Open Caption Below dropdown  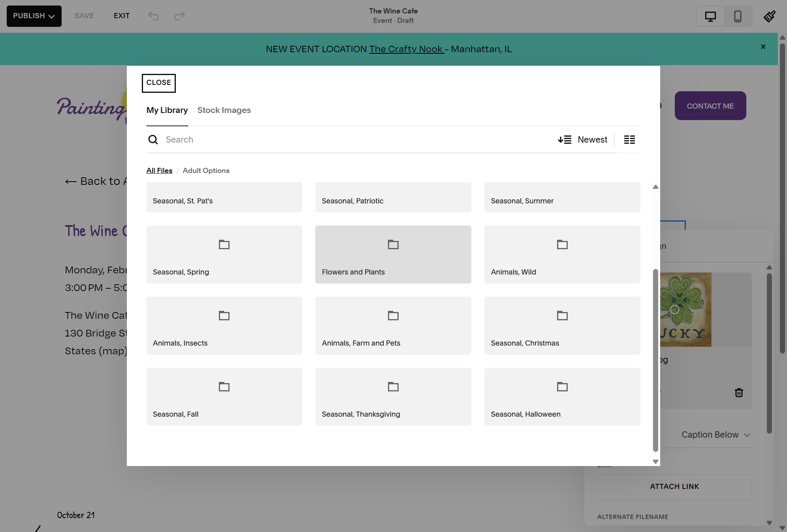[715, 434]
